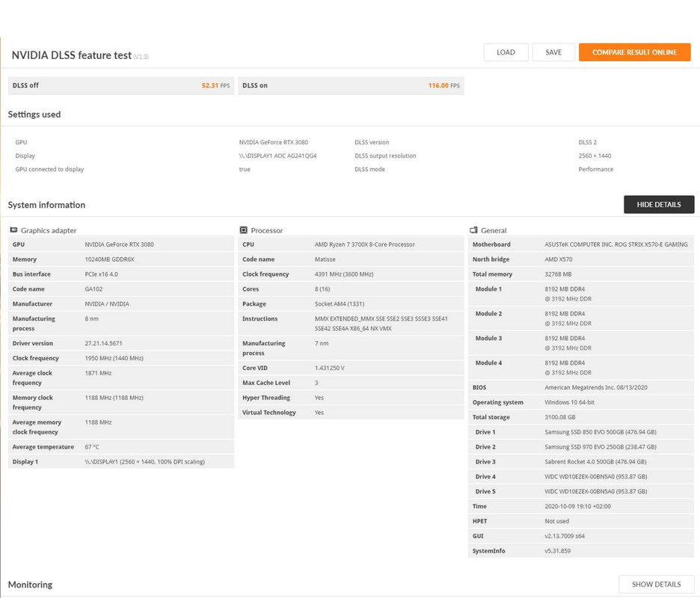Select DLSS mode value Performance
This screenshot has height=598, width=700.
tap(596, 169)
